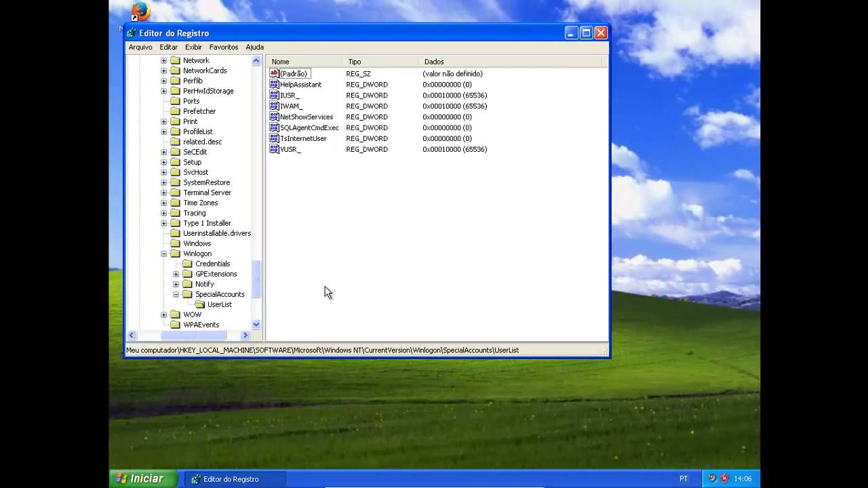Image resolution: width=868 pixels, height=488 pixels.
Task: Open the Ajuda menu
Action: coord(254,47)
